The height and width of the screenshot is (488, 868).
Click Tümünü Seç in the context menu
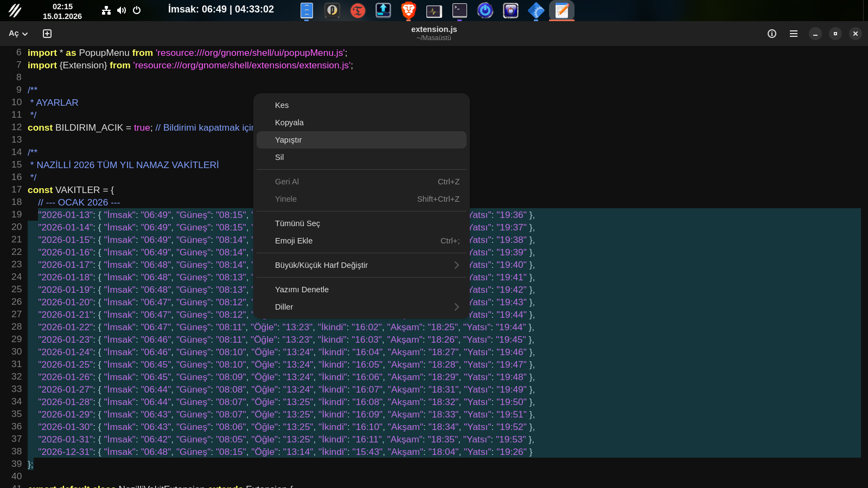click(x=361, y=223)
